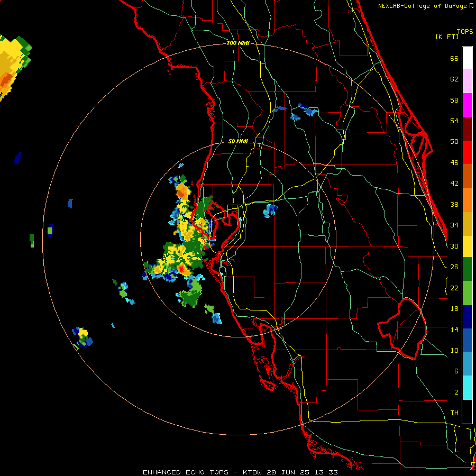Select the dark green legend swatch
The image size is (476, 476).
pos(467,269)
